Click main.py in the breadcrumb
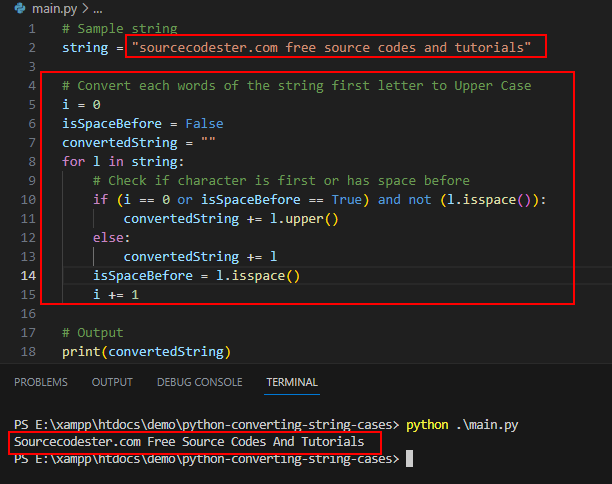612x484 pixels. coord(54,9)
